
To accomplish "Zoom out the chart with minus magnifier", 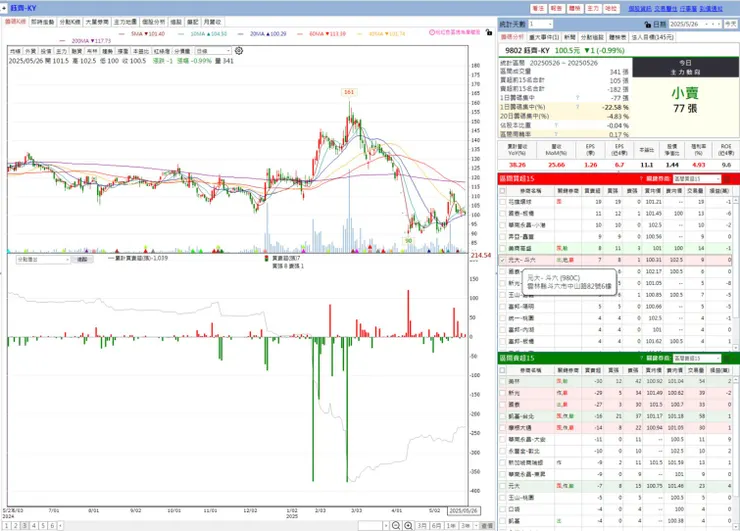I will (x=396, y=525).
